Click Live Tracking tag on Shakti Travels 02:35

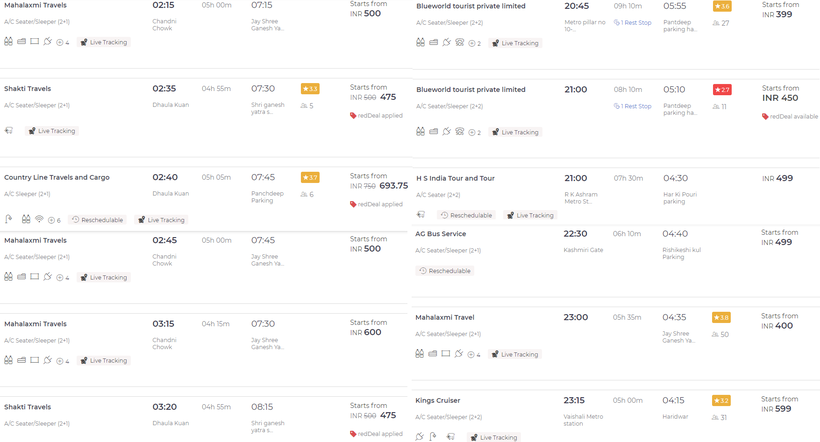click(x=51, y=131)
